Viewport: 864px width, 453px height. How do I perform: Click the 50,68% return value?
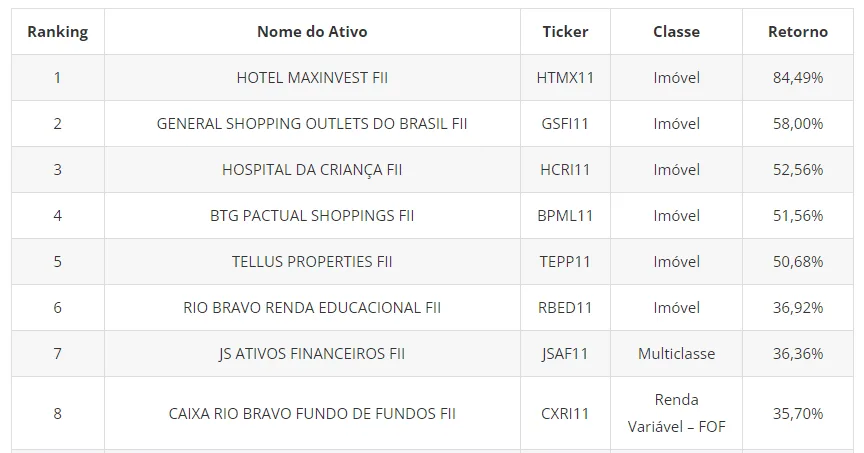pyautogui.click(x=798, y=261)
